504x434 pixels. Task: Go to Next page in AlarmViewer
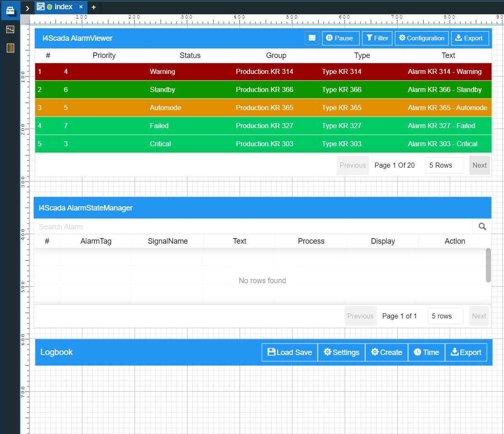pyautogui.click(x=479, y=166)
